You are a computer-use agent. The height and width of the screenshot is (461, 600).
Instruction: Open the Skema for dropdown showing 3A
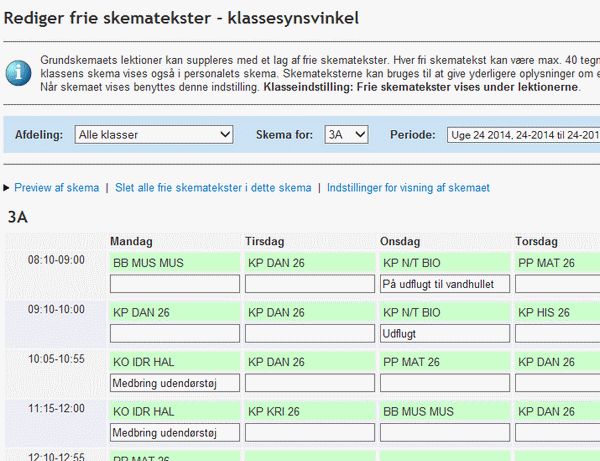coord(347,134)
